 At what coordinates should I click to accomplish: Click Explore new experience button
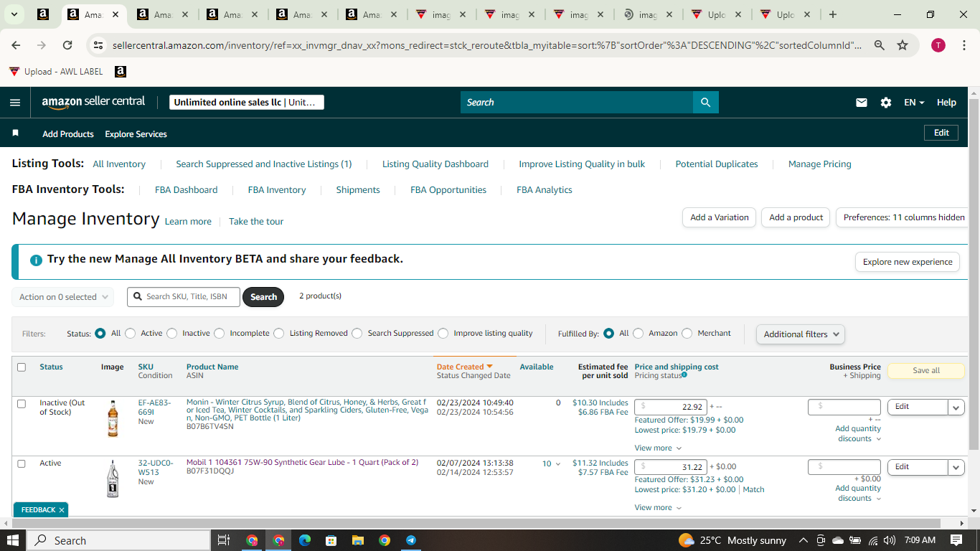(908, 262)
